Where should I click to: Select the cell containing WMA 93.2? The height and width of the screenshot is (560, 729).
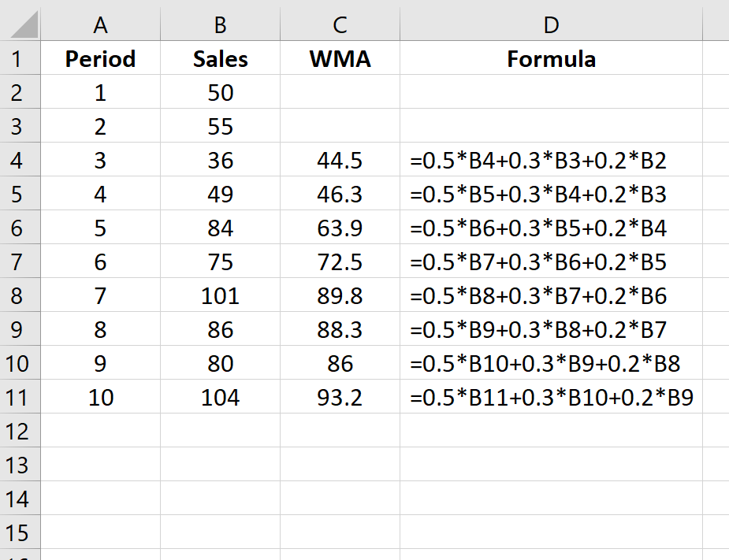click(340, 397)
